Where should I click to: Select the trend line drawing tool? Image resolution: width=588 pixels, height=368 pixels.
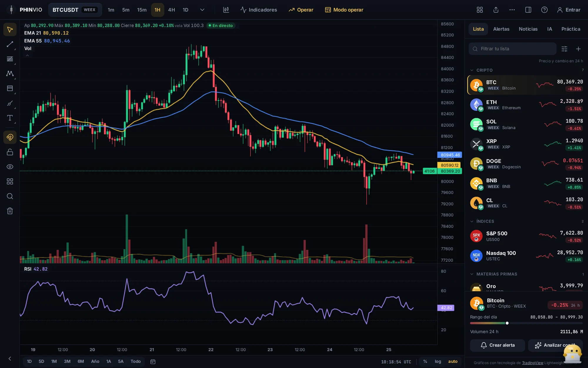[10, 44]
